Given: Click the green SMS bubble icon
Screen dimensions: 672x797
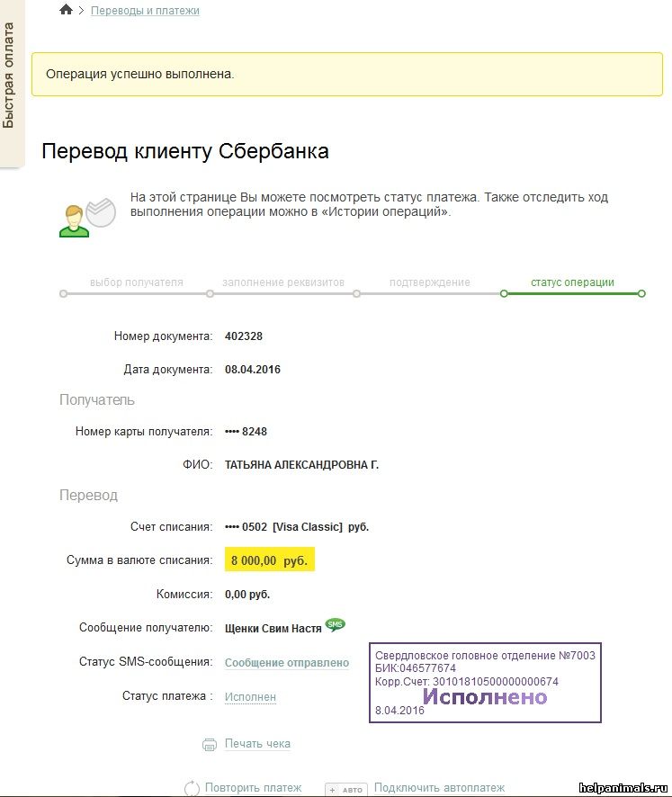Looking at the screenshot, I should 335,624.
